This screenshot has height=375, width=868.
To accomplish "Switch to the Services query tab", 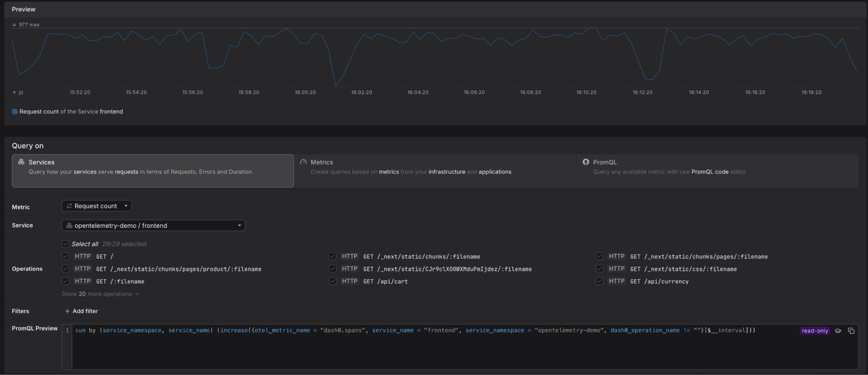I will (153, 171).
